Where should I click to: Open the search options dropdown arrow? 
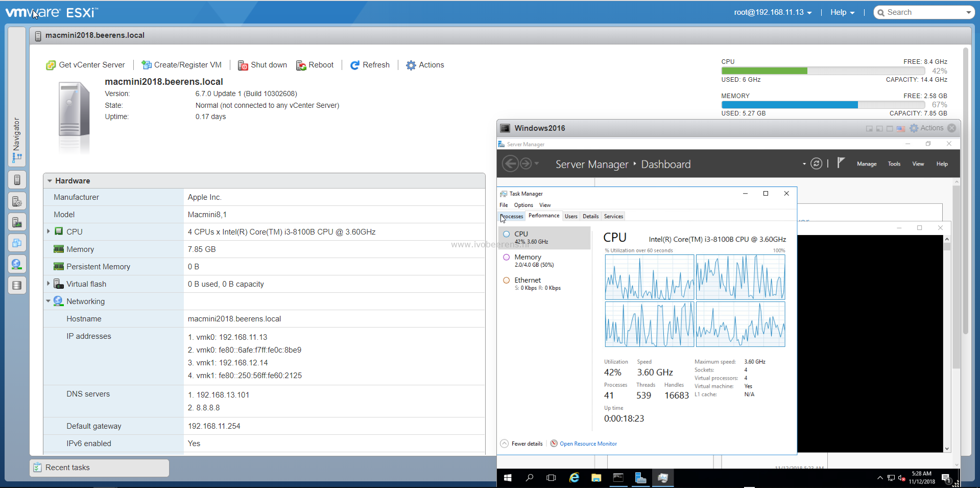(969, 12)
